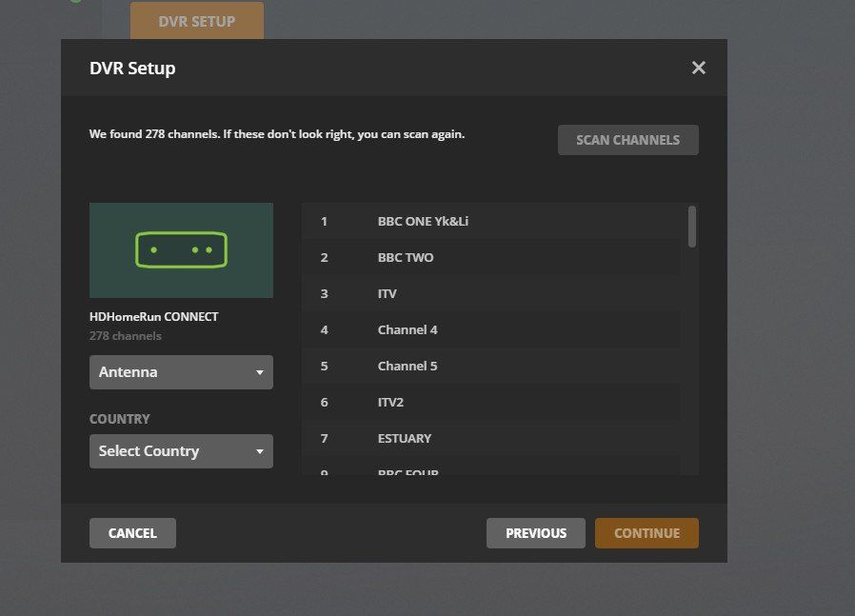Screen dimensions: 855x616
Task: Click the CANCEL button
Action: (132, 533)
